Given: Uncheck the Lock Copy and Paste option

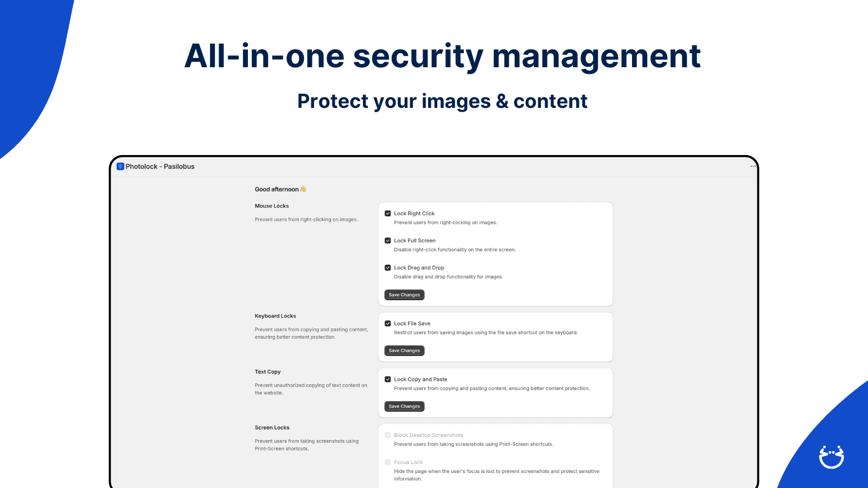Looking at the screenshot, I should point(387,379).
